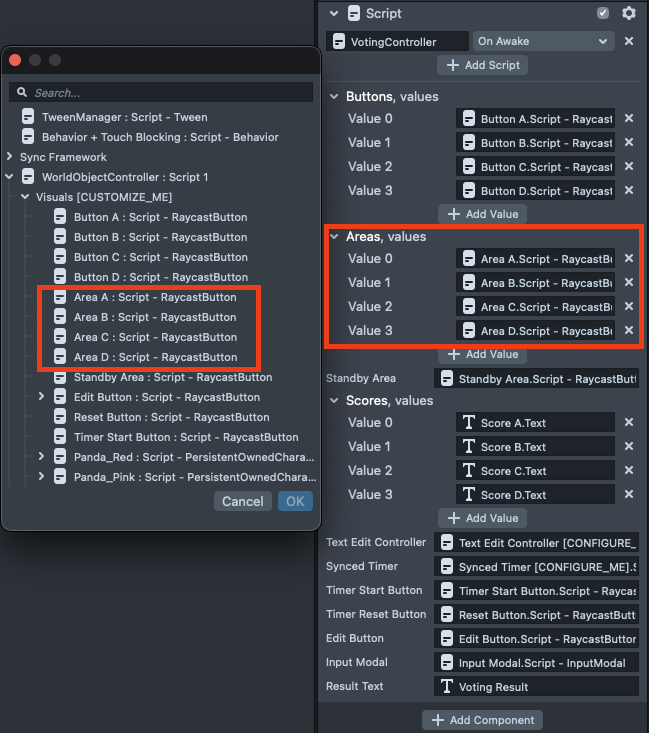Remove Button C value with X icon
This screenshot has height=733, width=649.
point(629,166)
